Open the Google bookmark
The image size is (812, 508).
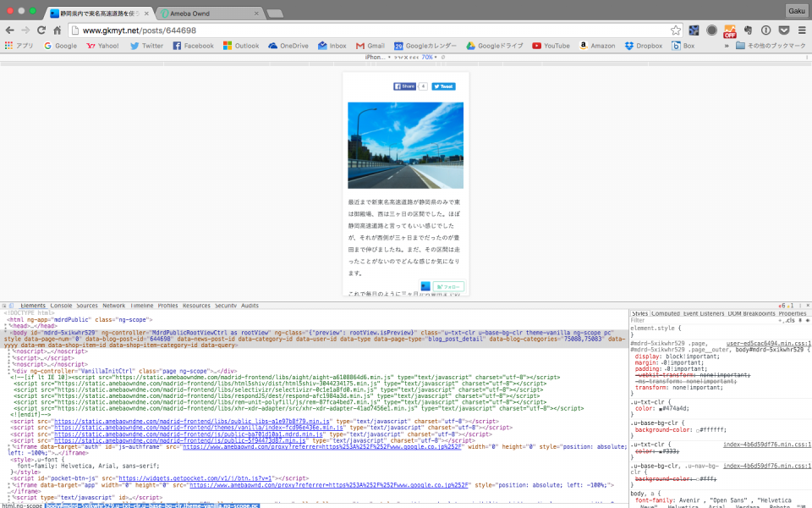61,46
